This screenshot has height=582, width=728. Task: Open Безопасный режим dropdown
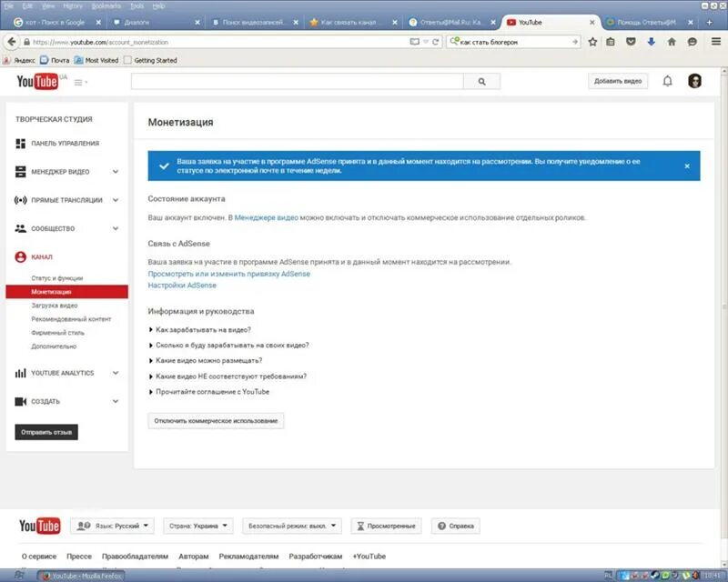click(292, 526)
